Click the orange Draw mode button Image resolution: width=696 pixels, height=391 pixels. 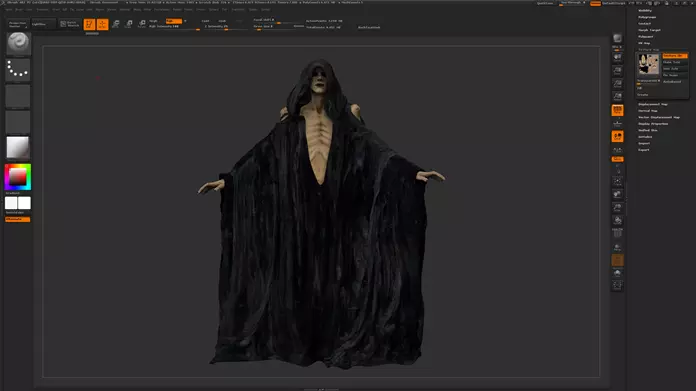(103, 24)
